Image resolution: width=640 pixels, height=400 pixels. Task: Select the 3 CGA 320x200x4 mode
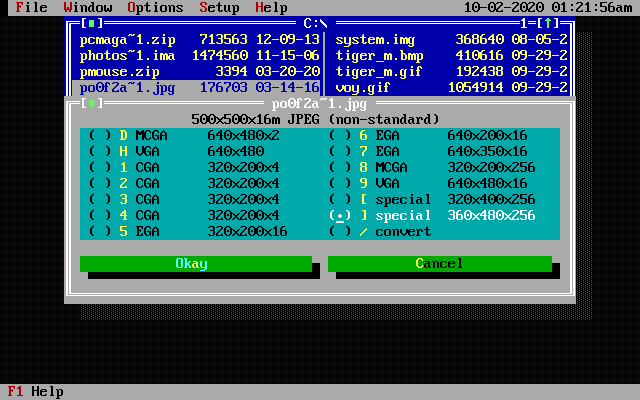(x=184, y=199)
